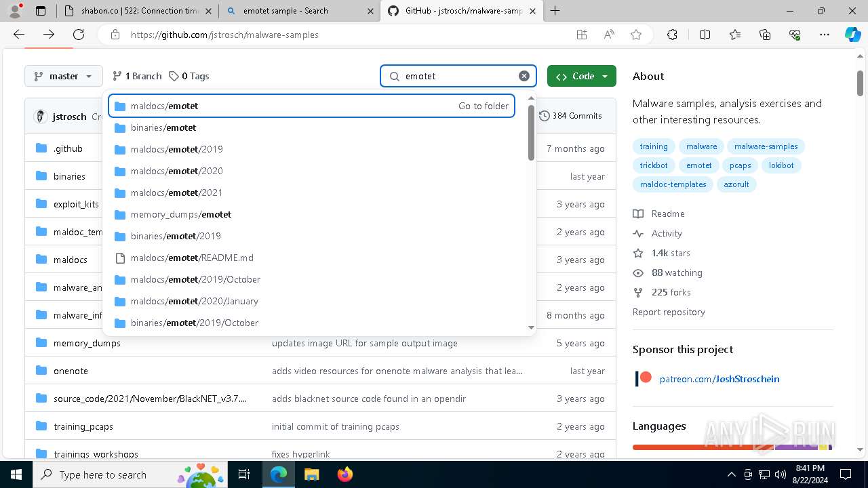
Task: Click the Windows taskbar search box
Action: coord(130,474)
